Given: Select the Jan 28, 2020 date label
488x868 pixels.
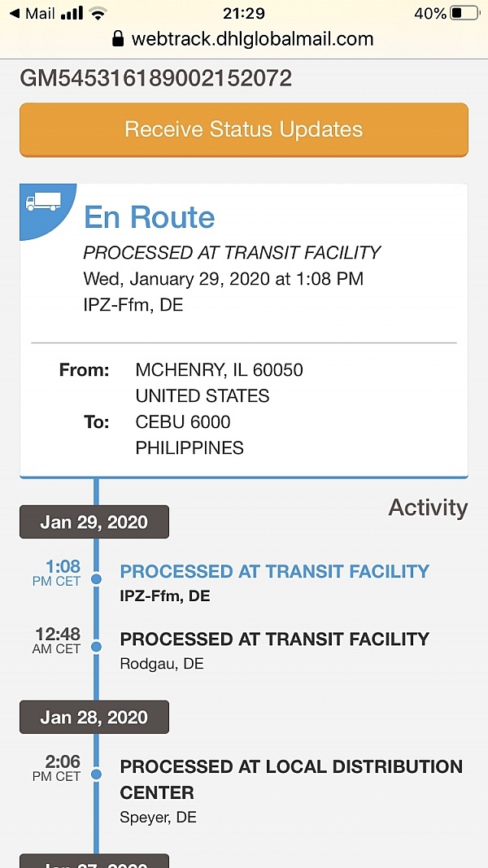Looking at the screenshot, I should click(x=94, y=718).
